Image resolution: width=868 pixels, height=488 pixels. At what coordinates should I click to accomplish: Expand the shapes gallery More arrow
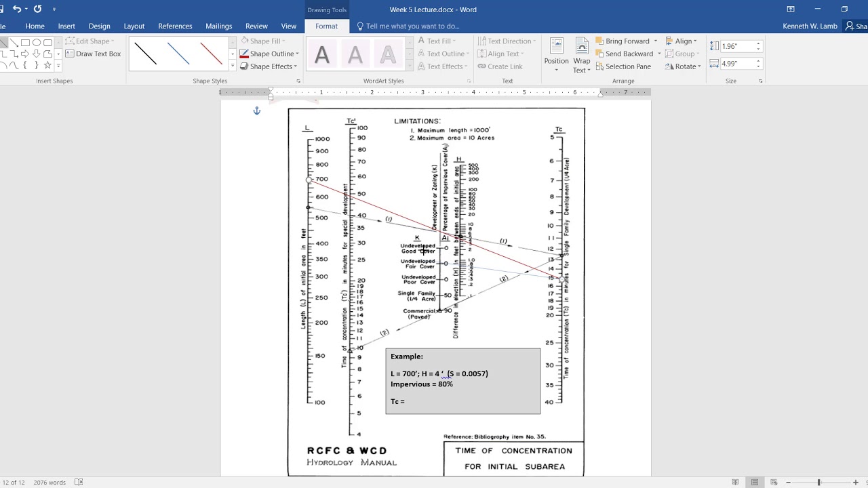(58, 66)
